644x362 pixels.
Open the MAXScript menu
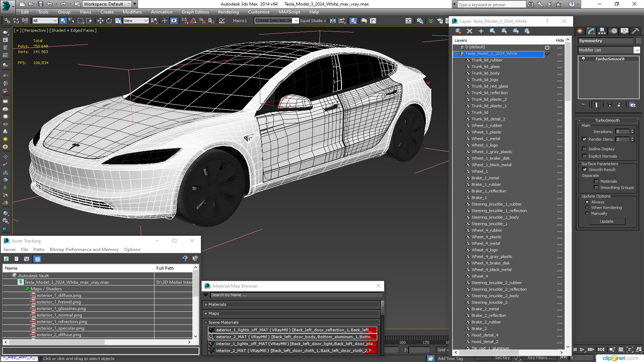pos(289,12)
